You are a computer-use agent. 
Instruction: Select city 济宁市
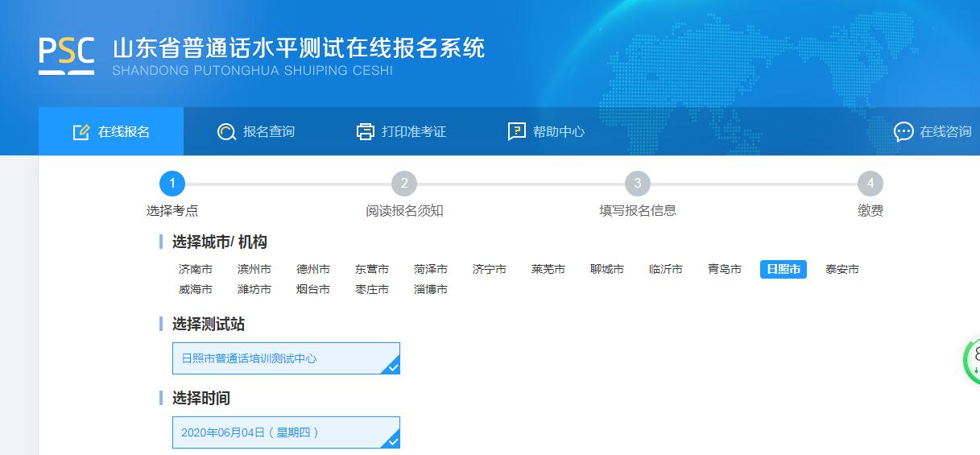[490, 269]
